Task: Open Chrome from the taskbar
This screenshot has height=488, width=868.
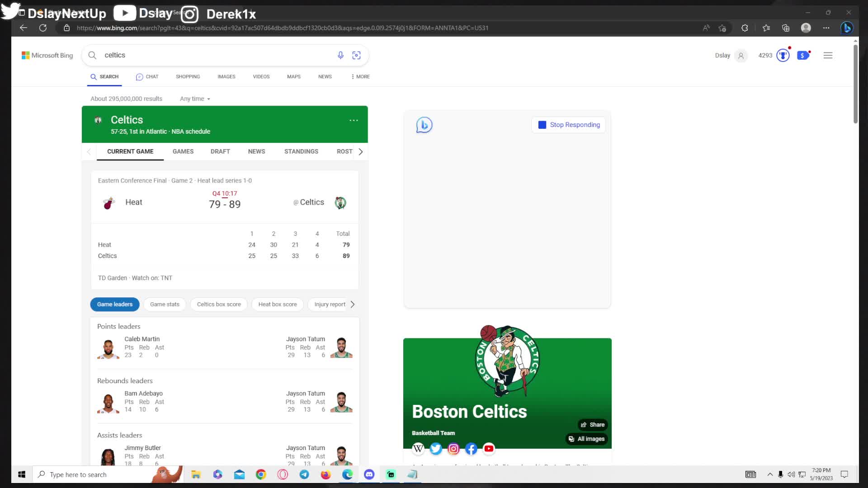Action: (261, 474)
